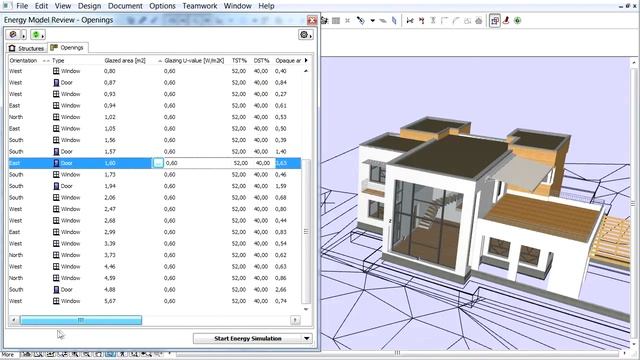Click door icon in South row with 4,88
The height and width of the screenshot is (360, 640).
[x=56, y=289]
